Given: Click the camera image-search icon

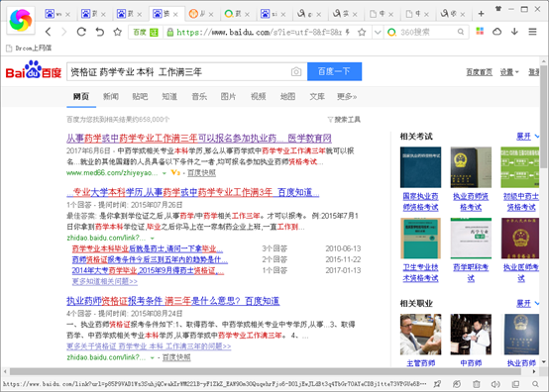Looking at the screenshot, I should [296, 71].
